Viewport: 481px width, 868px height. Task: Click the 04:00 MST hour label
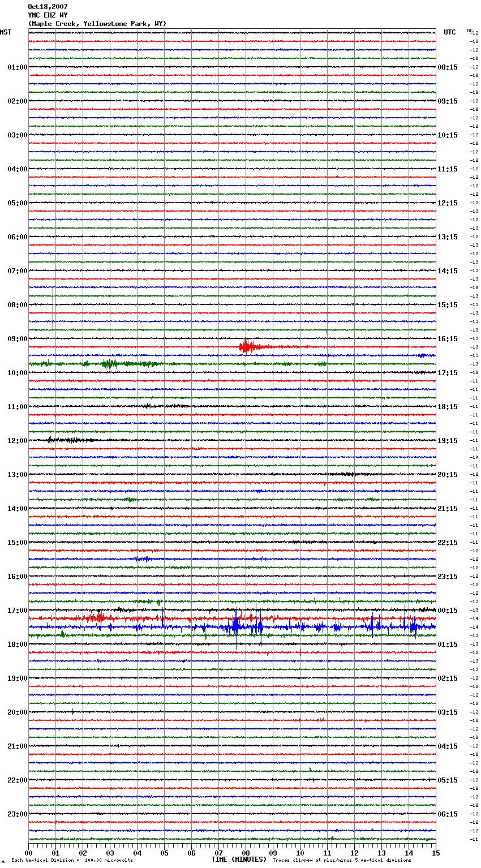18,169
